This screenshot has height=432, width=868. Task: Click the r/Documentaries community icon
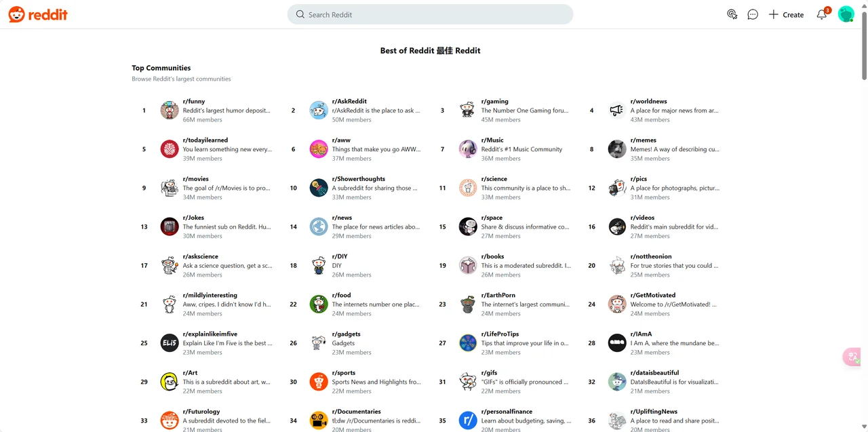point(319,420)
